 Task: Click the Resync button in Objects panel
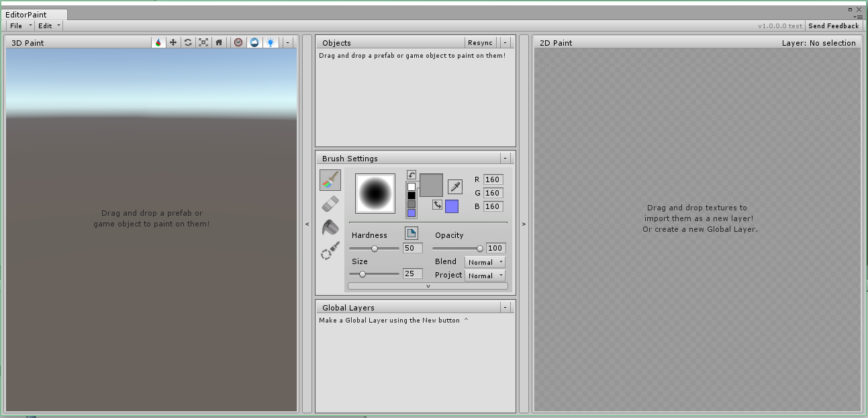[481, 42]
